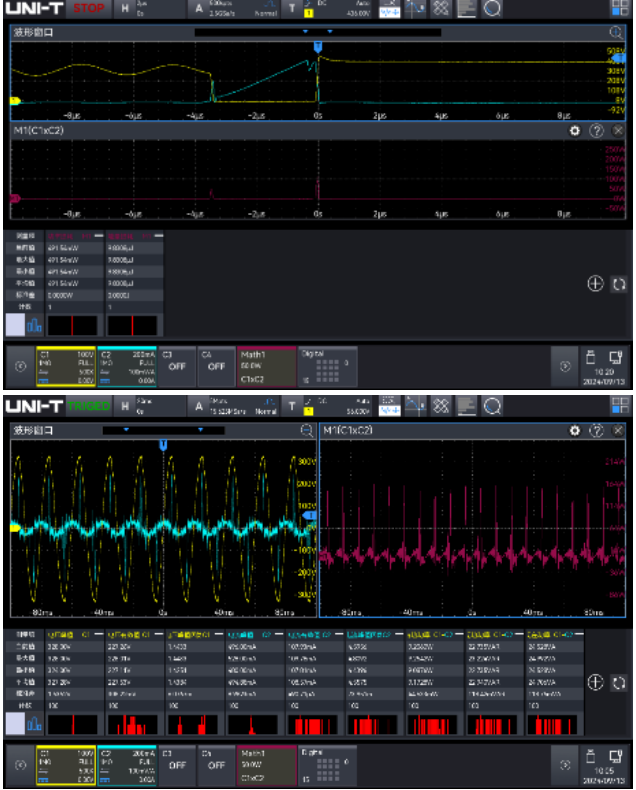Add a measurement with plus icon, STOP screen
Screen dimensions: 636x790
[x=594, y=284]
